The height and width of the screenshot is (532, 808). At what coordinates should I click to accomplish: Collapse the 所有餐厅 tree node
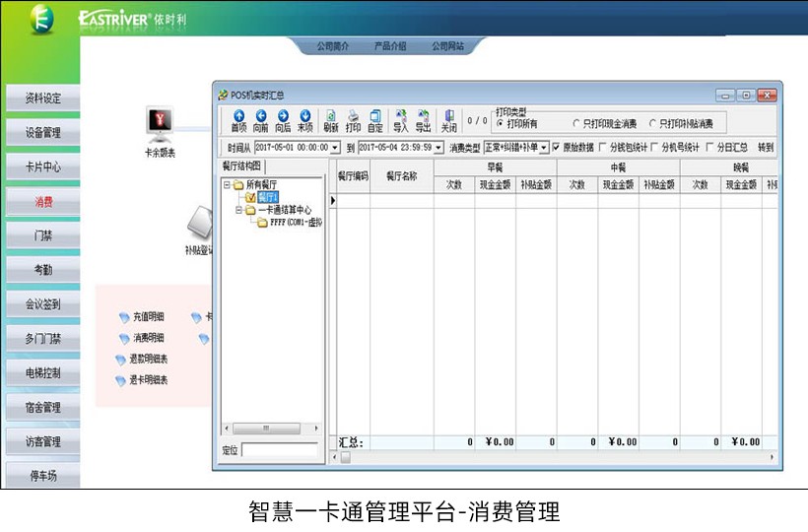pyautogui.click(x=228, y=184)
